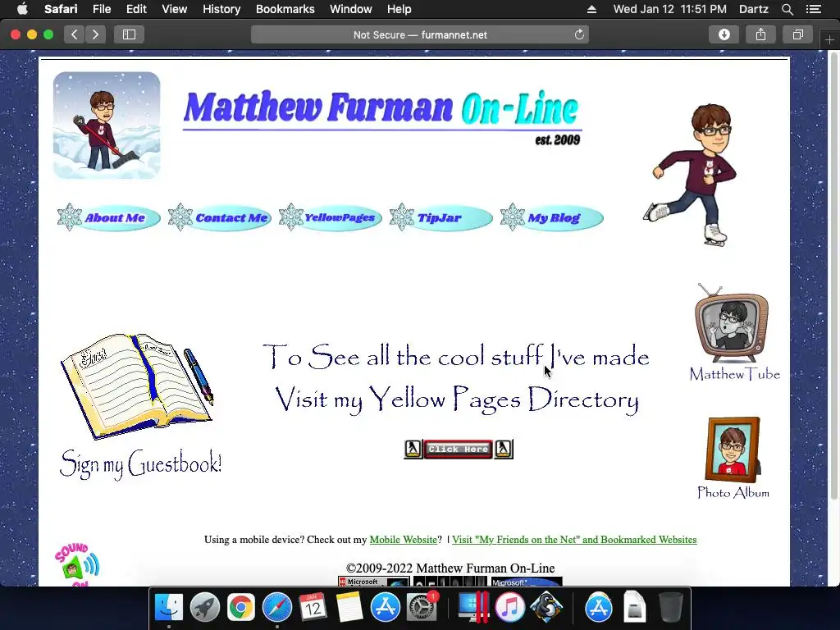Screen dimensions: 840x630
Task: Open the TipJar snowflake button
Action: (x=441, y=217)
